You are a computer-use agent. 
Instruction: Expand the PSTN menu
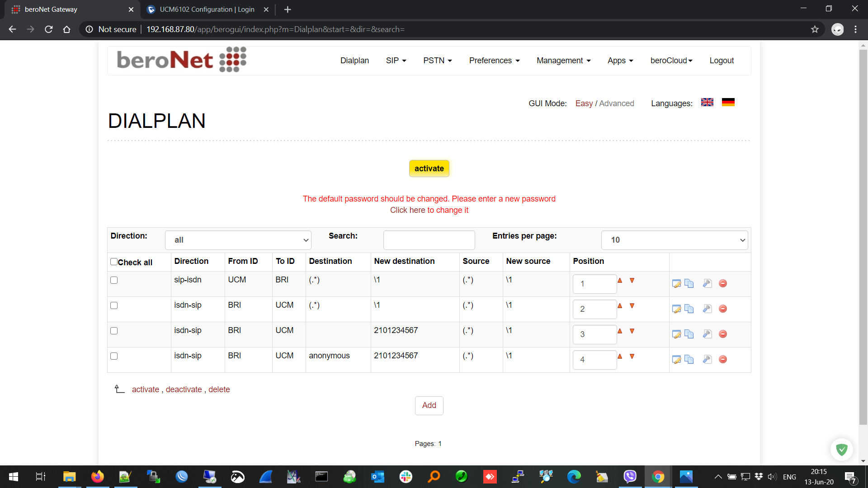point(437,61)
